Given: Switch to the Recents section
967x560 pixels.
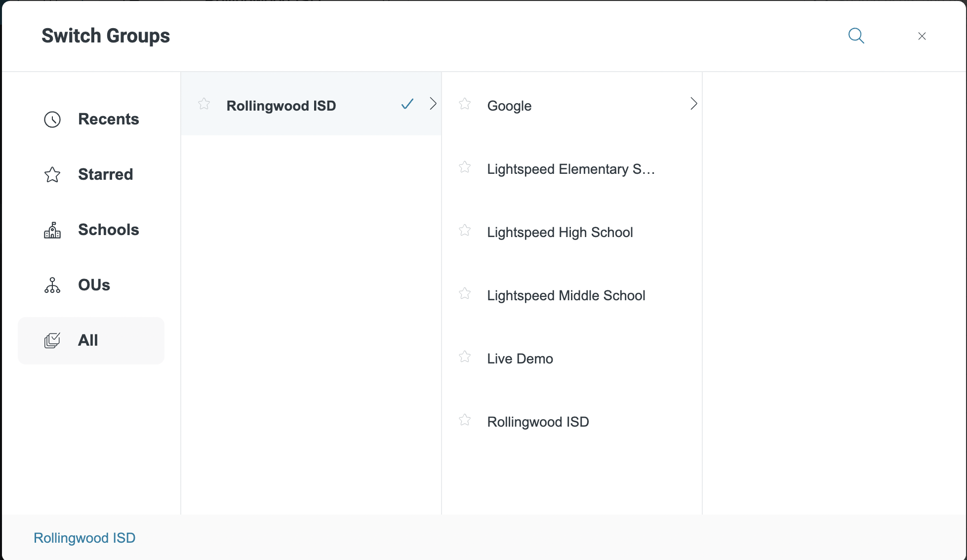Looking at the screenshot, I should (108, 120).
